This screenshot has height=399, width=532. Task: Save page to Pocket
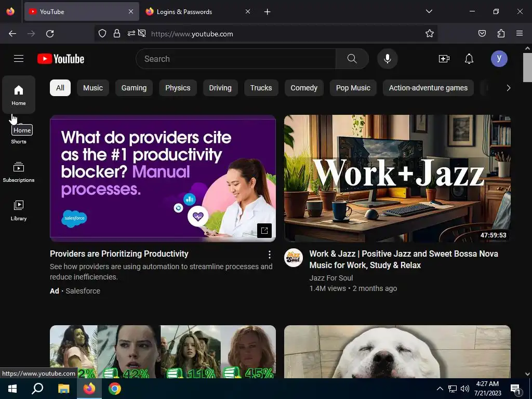tap(482, 33)
